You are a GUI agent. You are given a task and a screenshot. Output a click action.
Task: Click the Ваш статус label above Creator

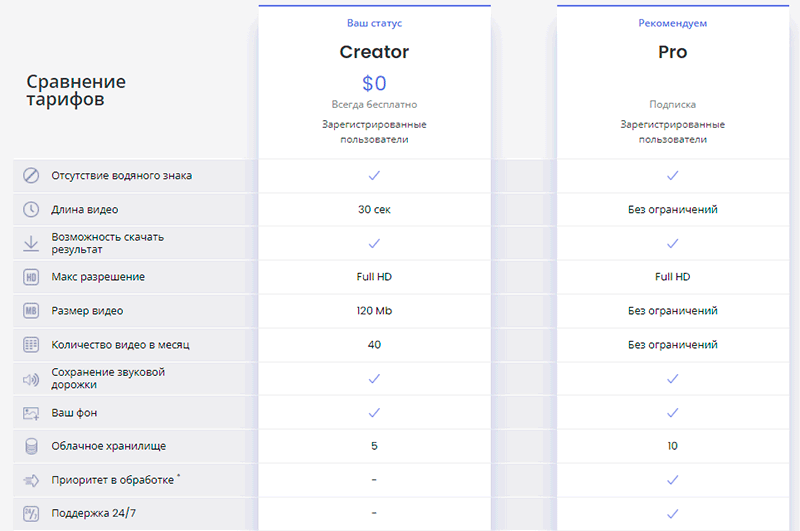coord(374,23)
